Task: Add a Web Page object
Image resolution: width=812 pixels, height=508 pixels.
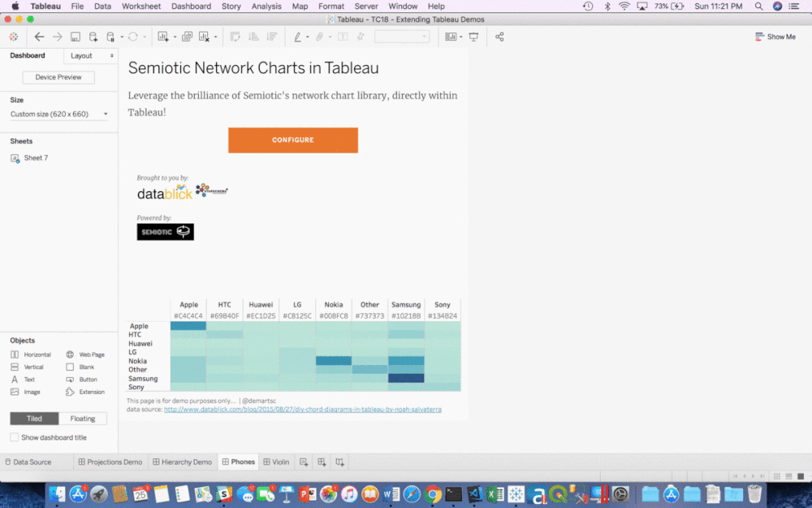Action: 85,354
